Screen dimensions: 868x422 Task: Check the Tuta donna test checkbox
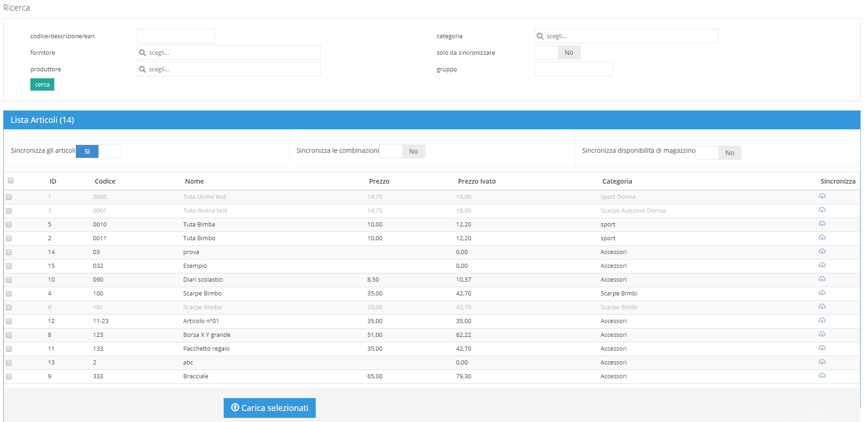pos(9,211)
